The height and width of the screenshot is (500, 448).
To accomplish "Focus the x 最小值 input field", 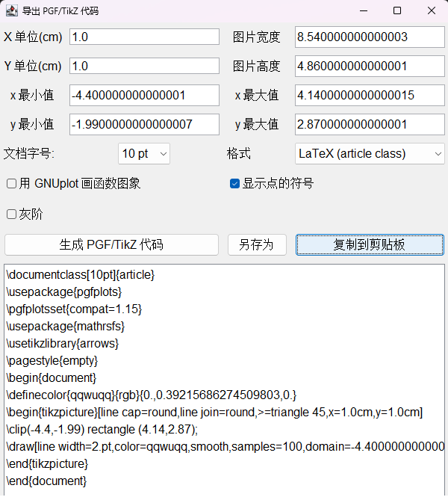I will [x=144, y=96].
